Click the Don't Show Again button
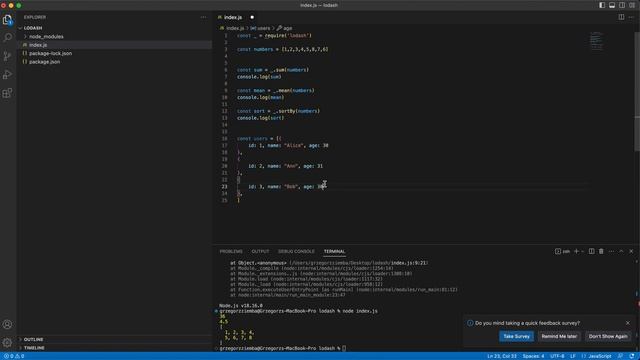 608,336
